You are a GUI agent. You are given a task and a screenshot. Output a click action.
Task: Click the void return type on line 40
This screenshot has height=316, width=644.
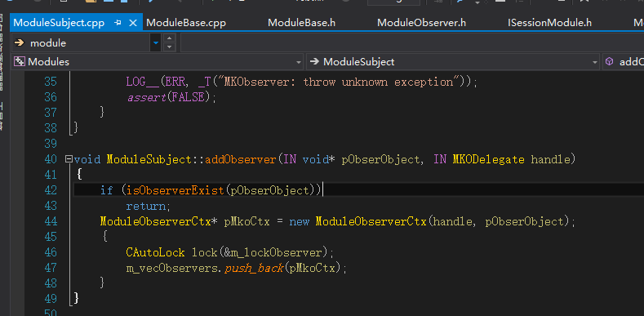pos(87,159)
